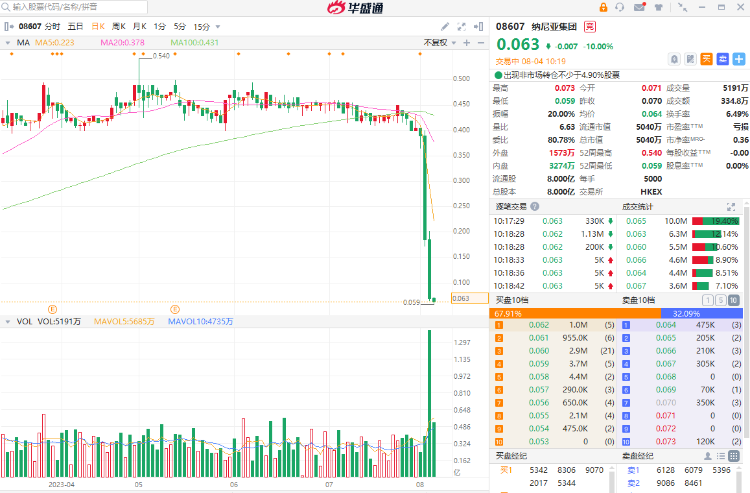
Task: Click the orange lock icon in title bar
Action: tap(603, 7)
